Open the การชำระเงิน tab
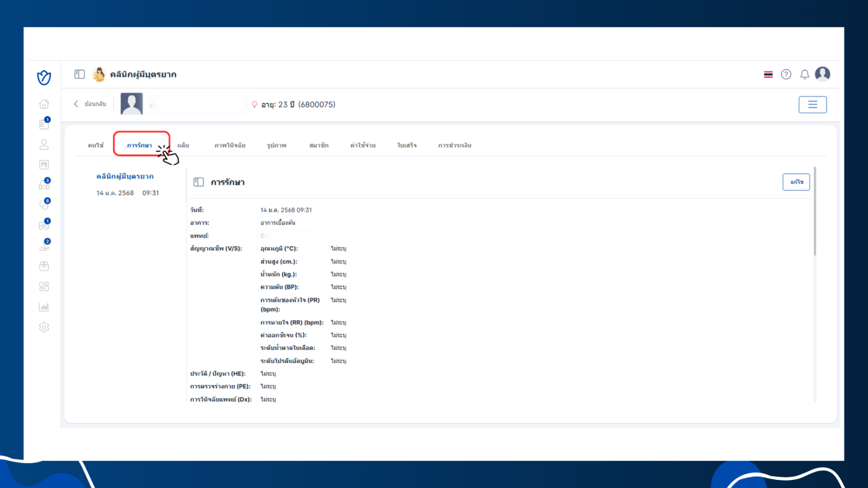This screenshot has width=868, height=488. 454,146
